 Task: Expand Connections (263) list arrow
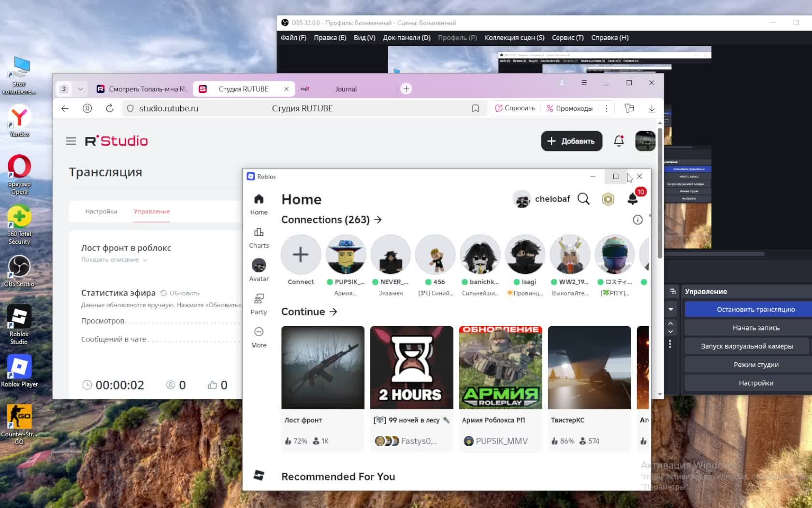[378, 220]
